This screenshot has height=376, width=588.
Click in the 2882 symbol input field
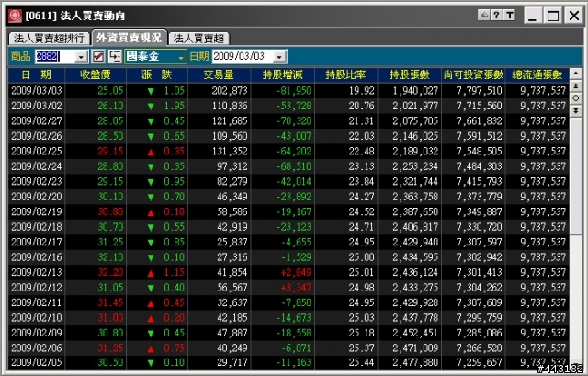click(55, 57)
